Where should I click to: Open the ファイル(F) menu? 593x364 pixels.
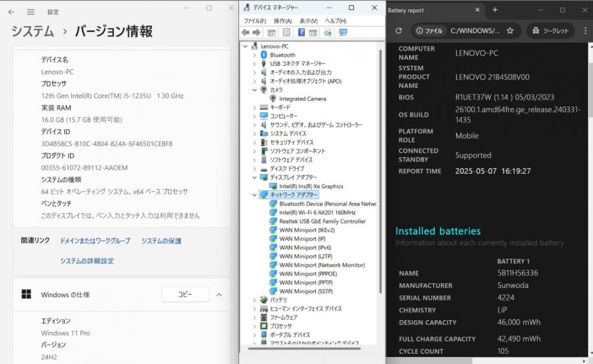coord(255,21)
